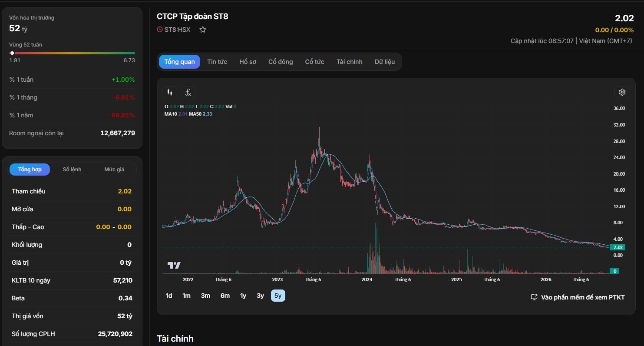Add ST8 to favorites with star icon
Viewport: 644px width, 346px height.
(x=203, y=30)
